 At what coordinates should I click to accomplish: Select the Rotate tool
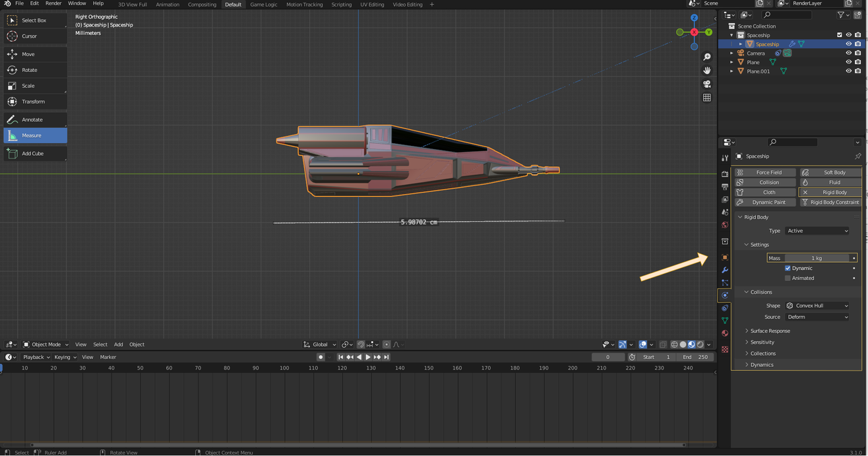tap(34, 69)
